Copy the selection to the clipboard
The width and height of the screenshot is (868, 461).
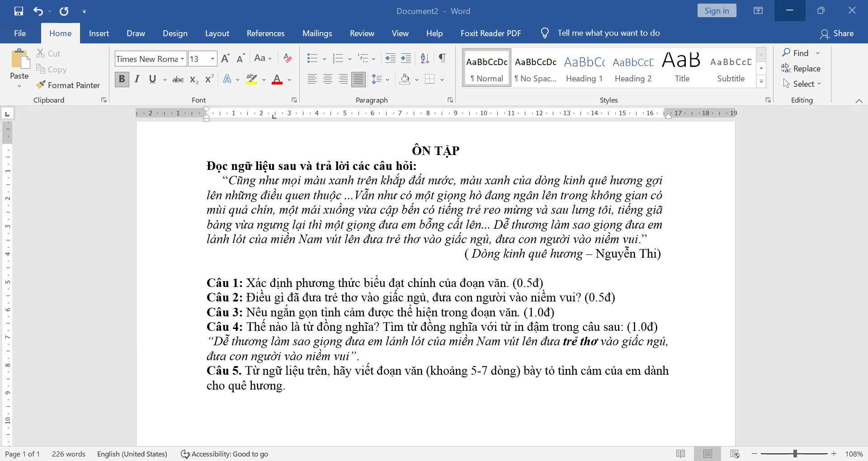click(52, 69)
